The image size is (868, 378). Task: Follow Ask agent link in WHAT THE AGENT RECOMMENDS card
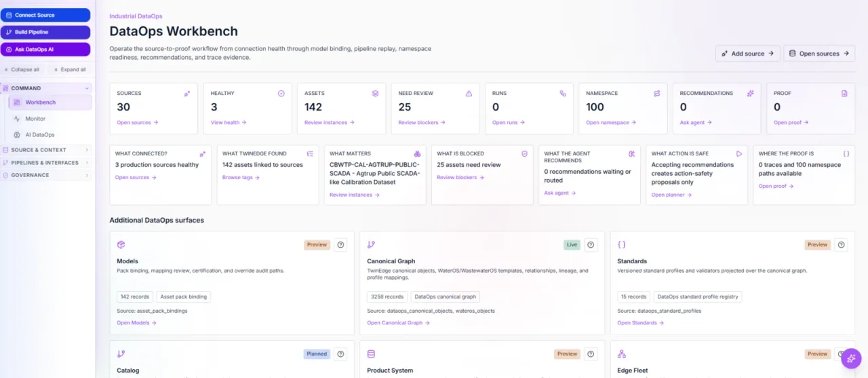[560, 193]
